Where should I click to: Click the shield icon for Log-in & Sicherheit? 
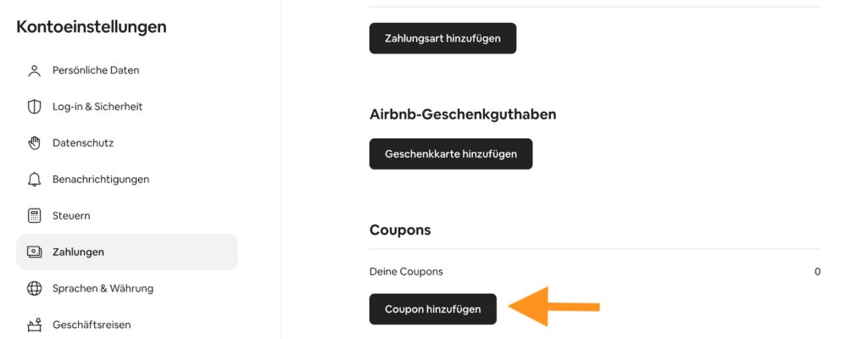point(35,107)
